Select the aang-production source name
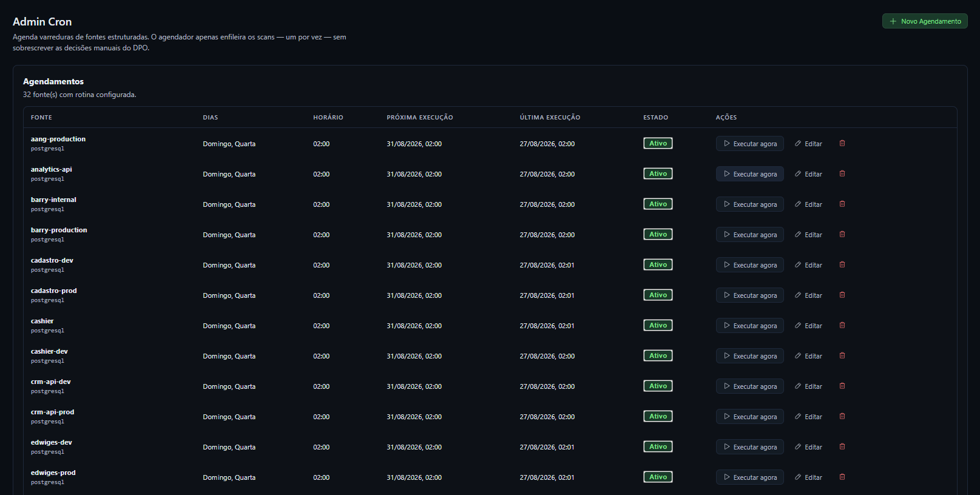Screen dimensions: 980x495 [x=58, y=139]
